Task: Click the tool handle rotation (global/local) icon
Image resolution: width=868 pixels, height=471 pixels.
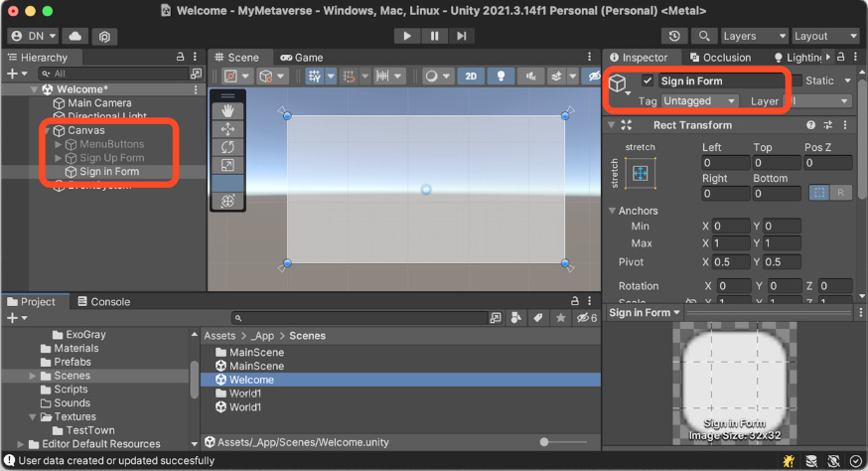Action: pyautogui.click(x=266, y=76)
